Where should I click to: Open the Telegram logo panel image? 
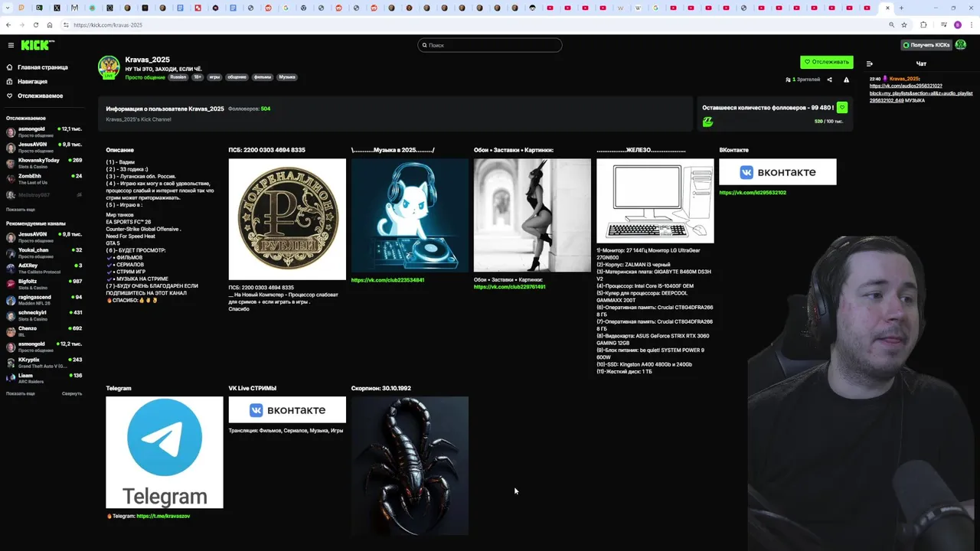165,452
